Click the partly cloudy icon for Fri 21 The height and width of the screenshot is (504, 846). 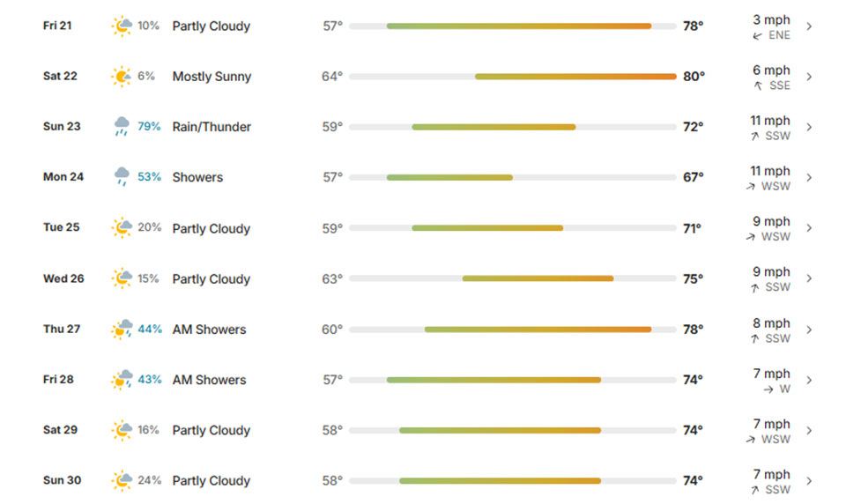point(122,26)
